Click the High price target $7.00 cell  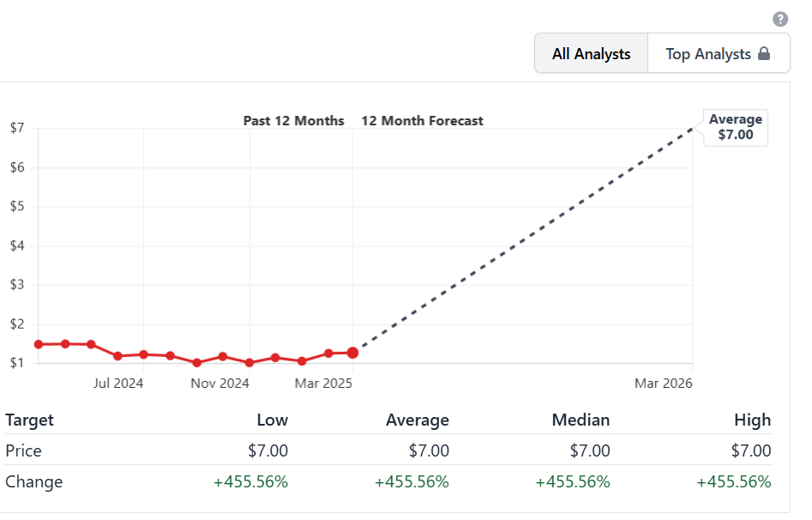click(751, 450)
